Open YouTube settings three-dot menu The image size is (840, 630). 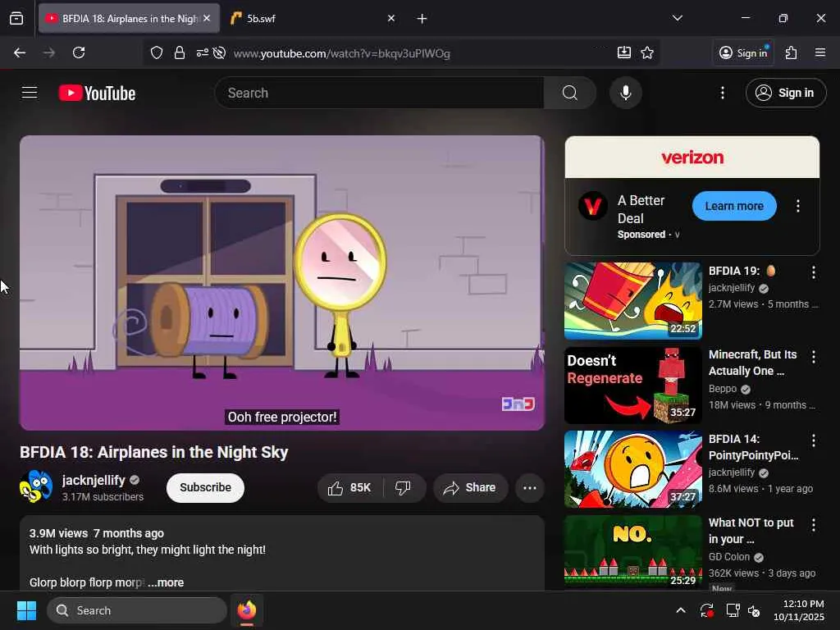coord(722,93)
